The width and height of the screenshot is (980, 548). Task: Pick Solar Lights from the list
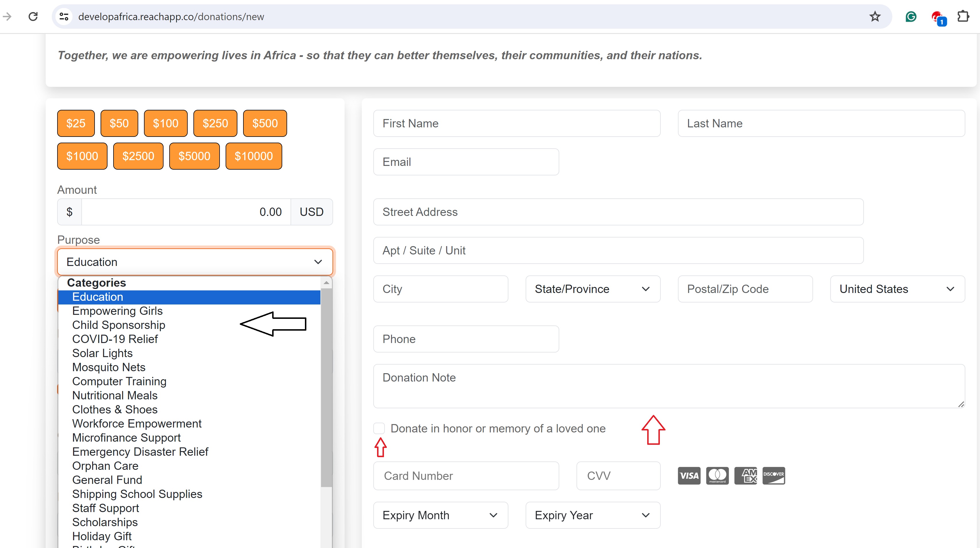[x=189, y=353]
